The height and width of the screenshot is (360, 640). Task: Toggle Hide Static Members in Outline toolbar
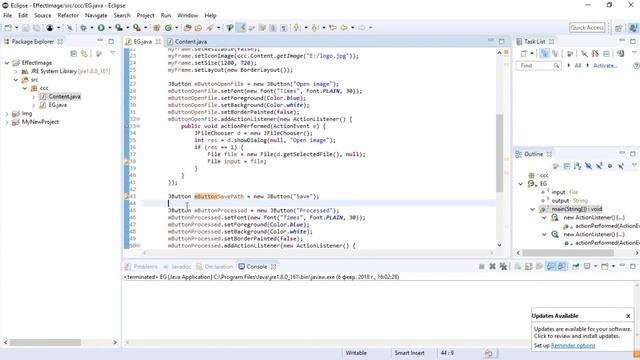click(599, 166)
